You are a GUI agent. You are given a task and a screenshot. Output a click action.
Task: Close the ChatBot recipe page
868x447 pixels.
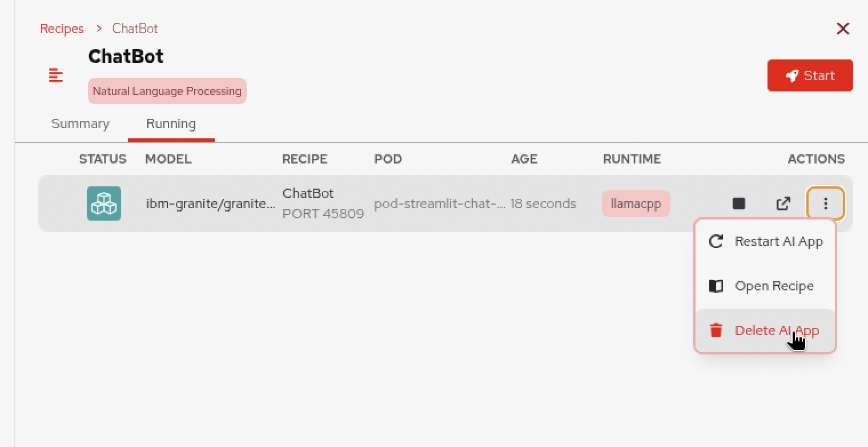(x=843, y=29)
